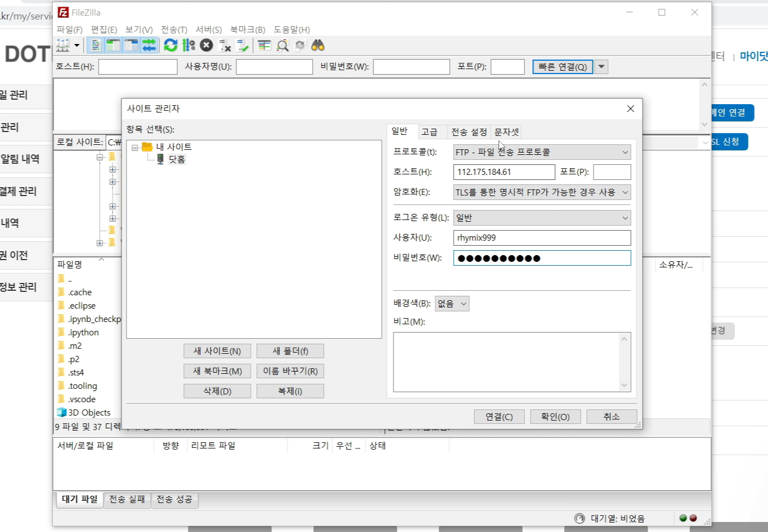Toggle the synchronized browsing icon

click(x=300, y=46)
